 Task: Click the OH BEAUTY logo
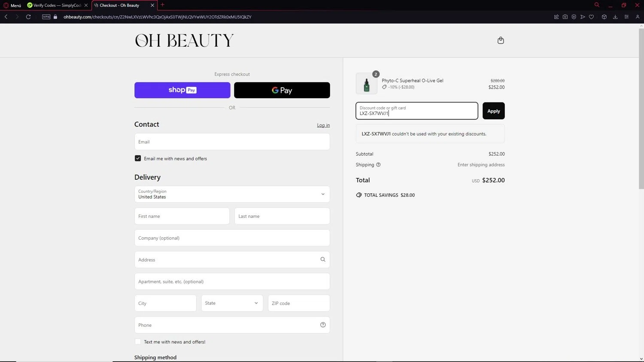point(184,40)
